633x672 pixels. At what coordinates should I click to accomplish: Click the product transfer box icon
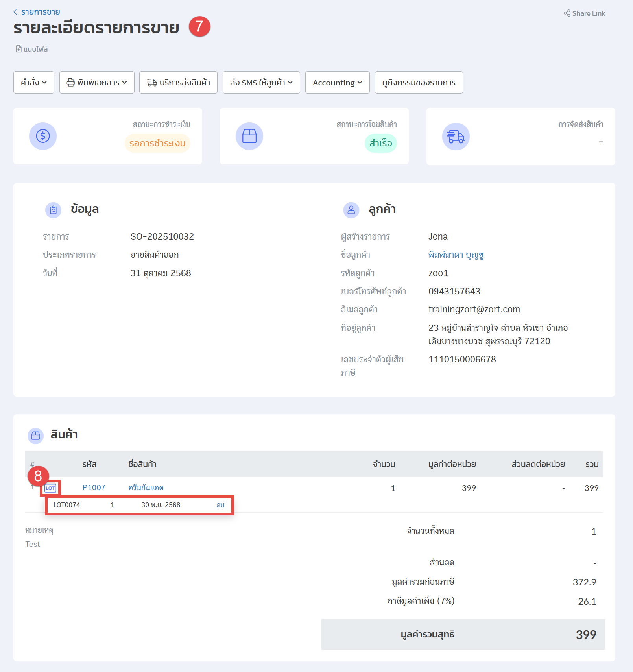(249, 136)
